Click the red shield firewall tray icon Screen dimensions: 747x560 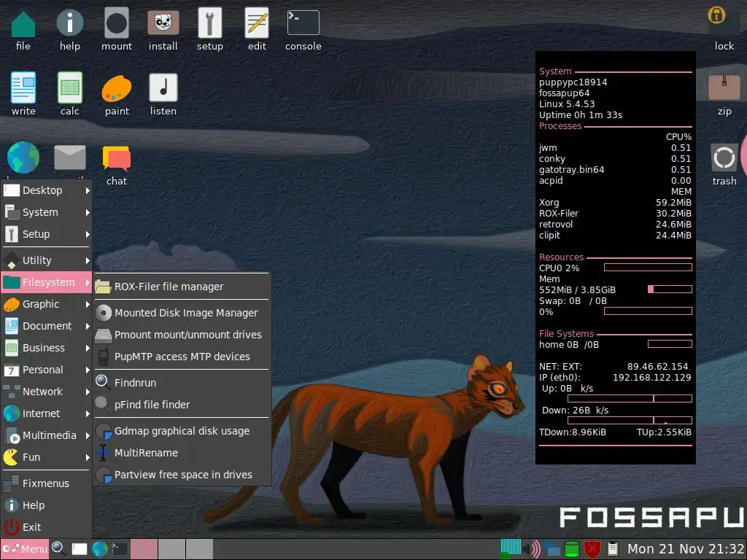[x=592, y=549]
